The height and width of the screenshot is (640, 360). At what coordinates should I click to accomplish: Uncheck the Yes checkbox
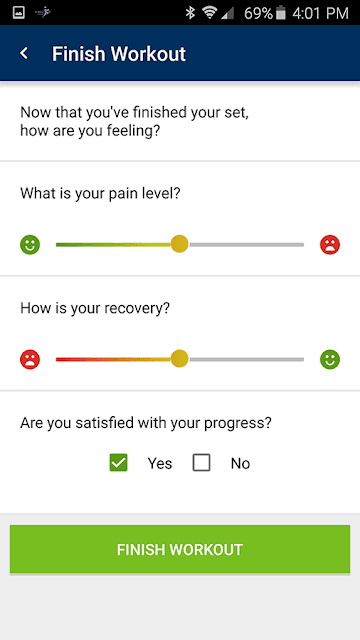pyautogui.click(x=118, y=463)
